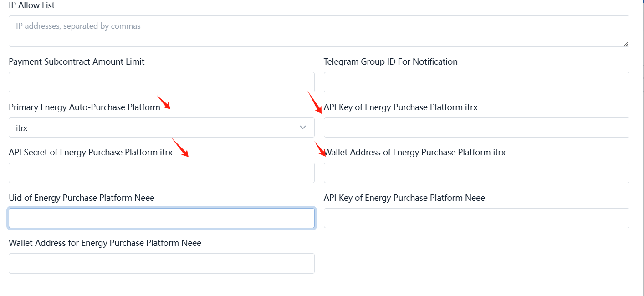This screenshot has width=644, height=296.
Task: Click the 'Telegram Group ID For Notification' label
Action: (x=391, y=61)
